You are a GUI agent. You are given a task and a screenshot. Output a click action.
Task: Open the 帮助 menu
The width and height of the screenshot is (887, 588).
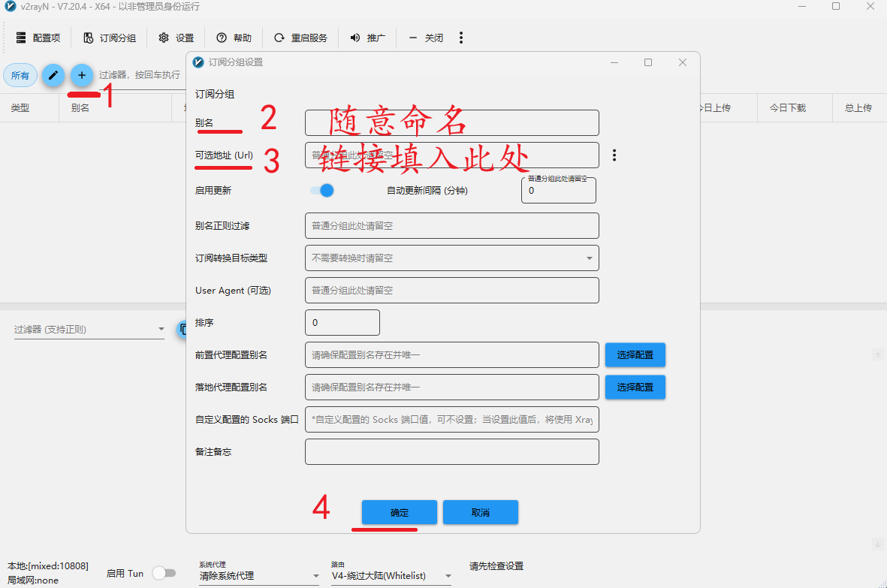[234, 38]
